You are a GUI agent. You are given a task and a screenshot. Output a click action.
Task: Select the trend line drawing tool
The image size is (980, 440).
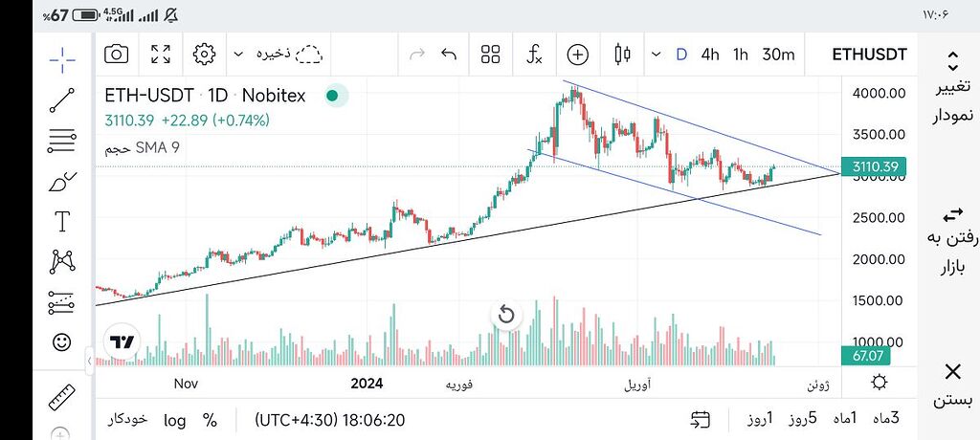coord(62,100)
